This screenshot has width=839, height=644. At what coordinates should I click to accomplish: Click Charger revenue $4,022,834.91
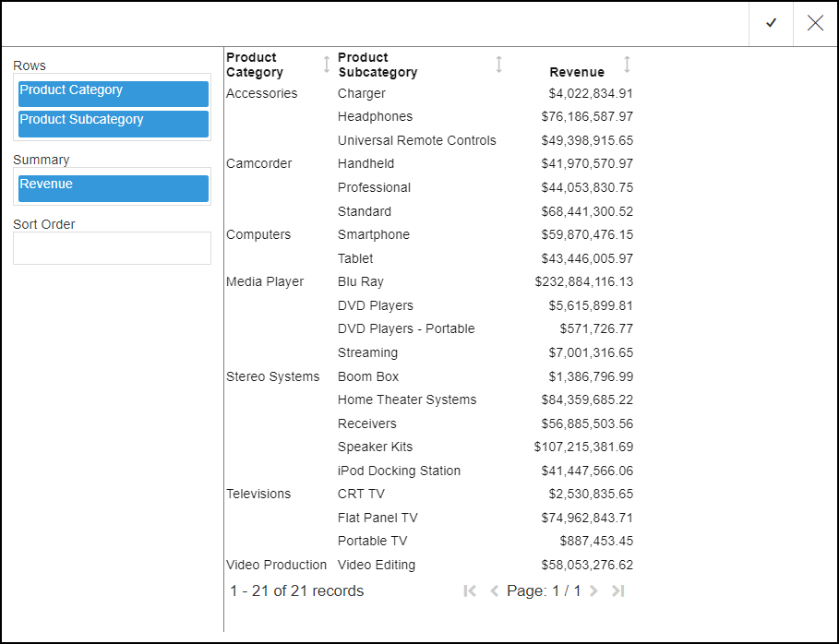pyautogui.click(x=591, y=93)
